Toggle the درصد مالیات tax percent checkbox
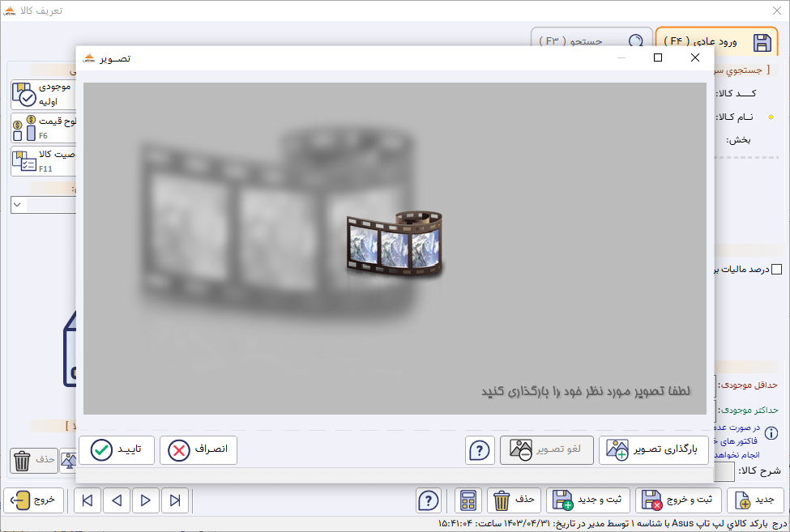Screen dimensions: 790x532 click(777, 270)
